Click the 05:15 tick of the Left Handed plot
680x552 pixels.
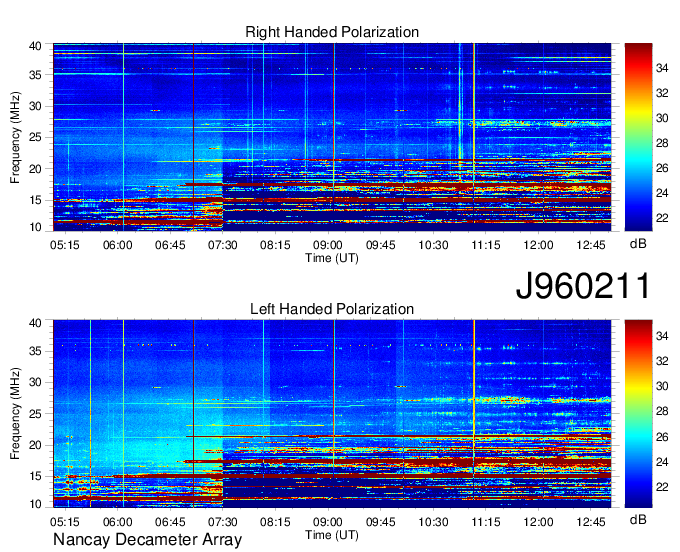click(x=65, y=522)
